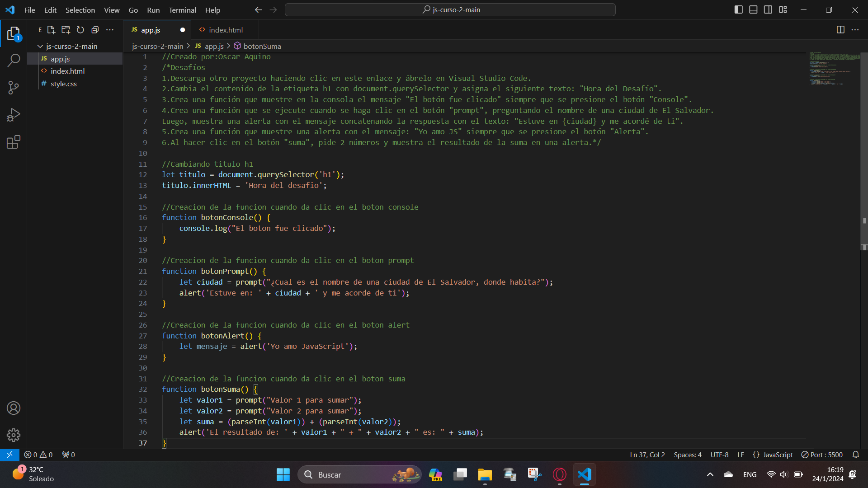Viewport: 868px width, 488px height.
Task: Open the Source Control view
Action: 14,88
